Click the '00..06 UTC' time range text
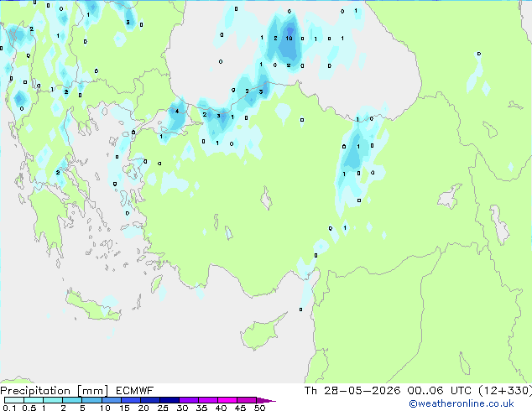The height and width of the screenshot is (411, 532). pos(440,391)
